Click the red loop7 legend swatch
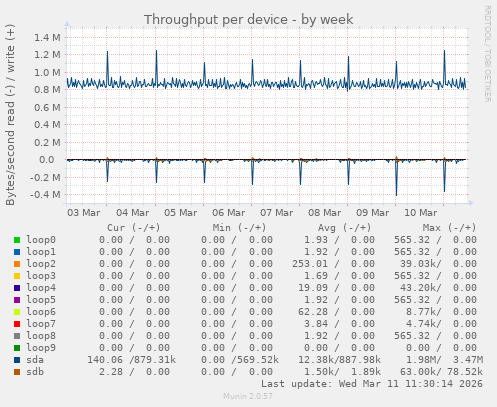497x407 pixels. pyautogui.click(x=17, y=324)
